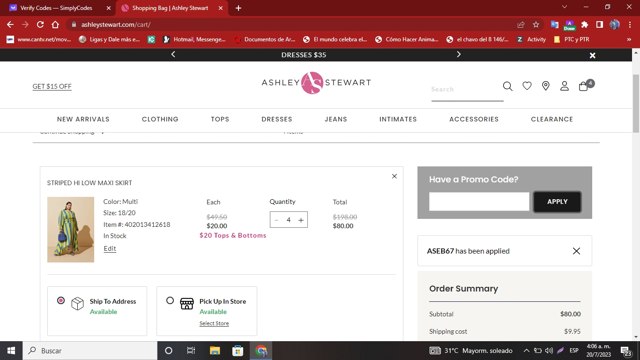This screenshot has width=640, height=360.
Task: Open Chrome side panel
Action: click(x=599, y=24)
